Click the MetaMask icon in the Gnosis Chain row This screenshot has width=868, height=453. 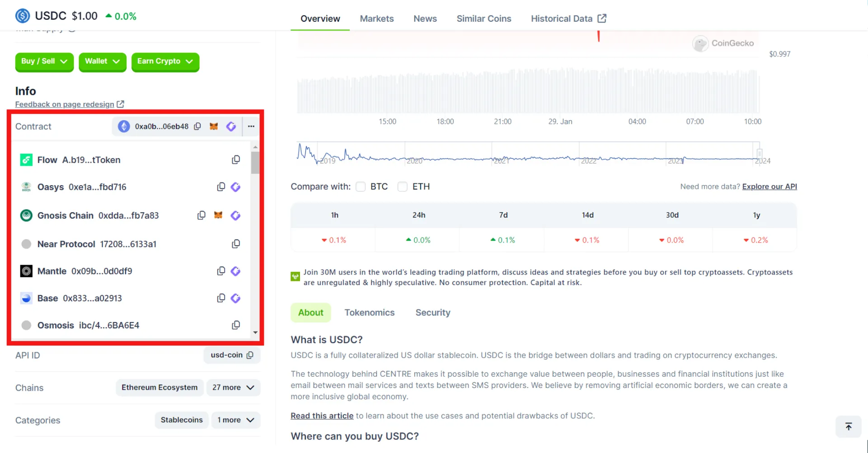(218, 215)
